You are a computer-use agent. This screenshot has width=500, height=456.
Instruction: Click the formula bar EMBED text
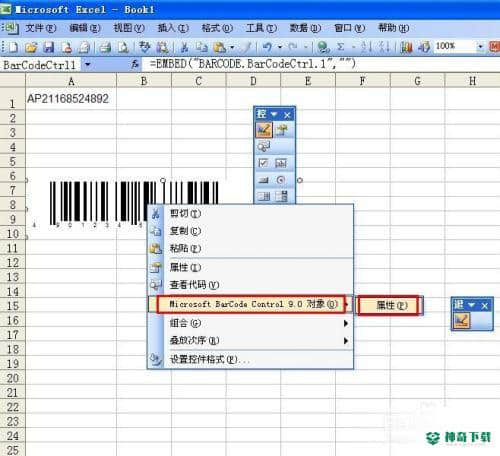pyautogui.click(x=252, y=64)
